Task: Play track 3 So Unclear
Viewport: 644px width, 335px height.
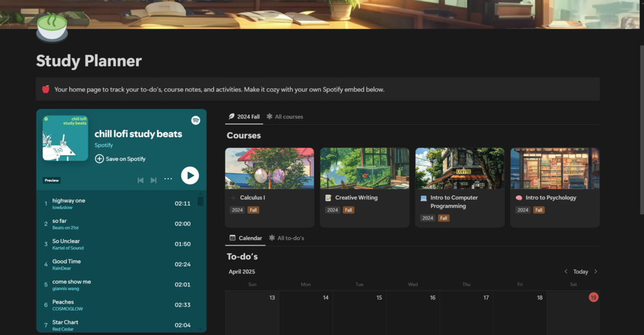Action: (x=119, y=244)
